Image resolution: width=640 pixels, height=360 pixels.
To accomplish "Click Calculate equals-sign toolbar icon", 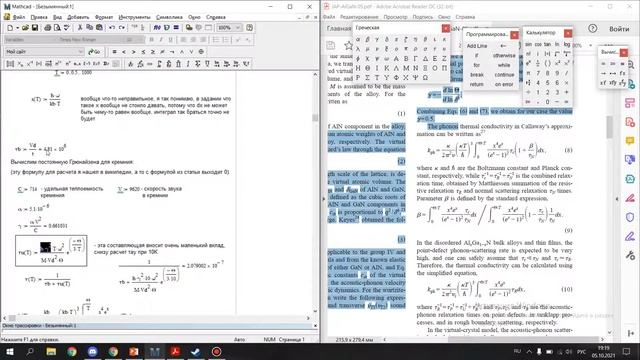I will tap(176, 28).
